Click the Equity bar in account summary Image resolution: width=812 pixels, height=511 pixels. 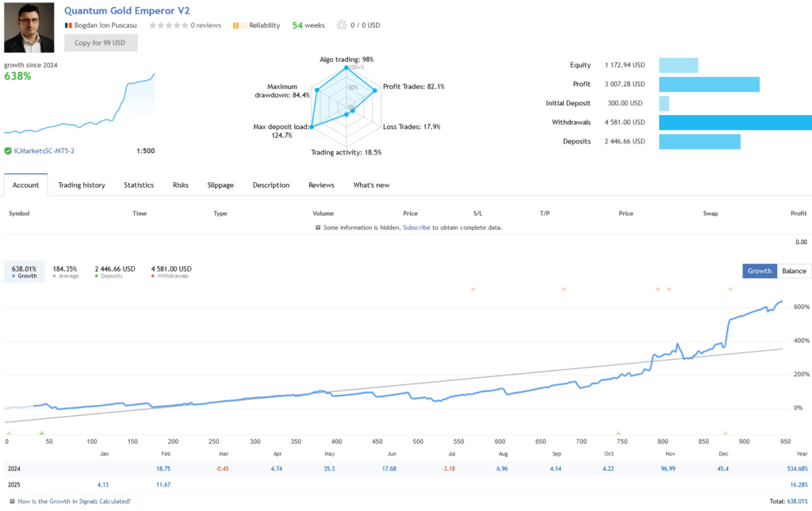pyautogui.click(x=680, y=65)
